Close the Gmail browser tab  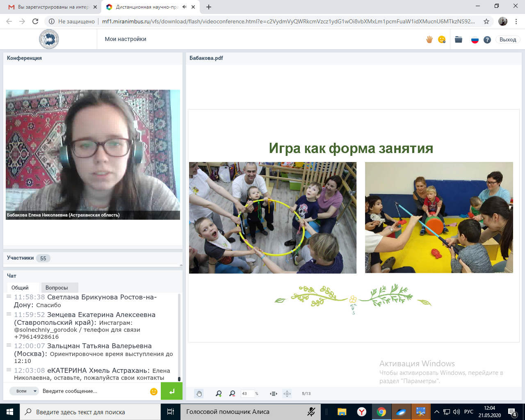95,7
